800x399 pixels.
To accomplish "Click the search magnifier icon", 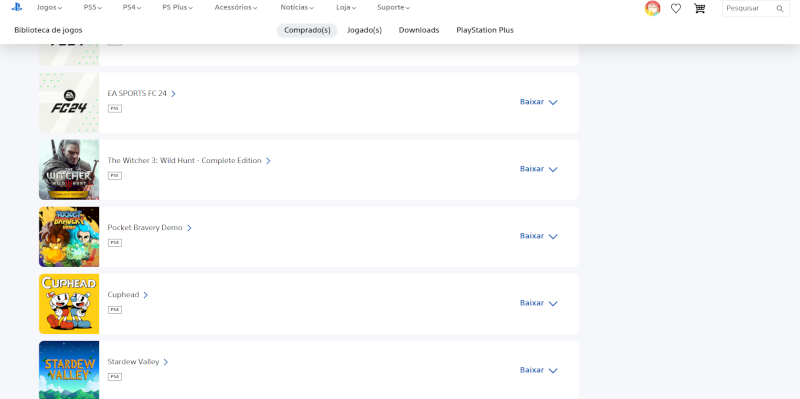I will pos(780,8).
